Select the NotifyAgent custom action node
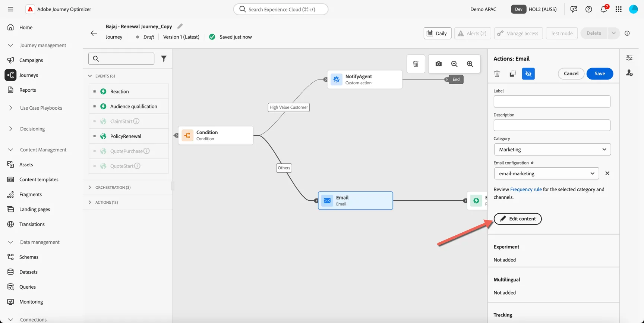 [x=365, y=79]
